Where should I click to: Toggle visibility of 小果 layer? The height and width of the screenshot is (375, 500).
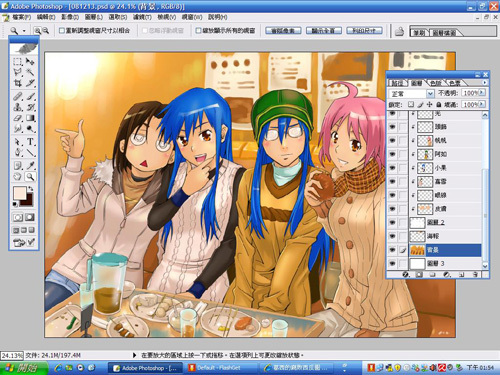click(x=392, y=168)
